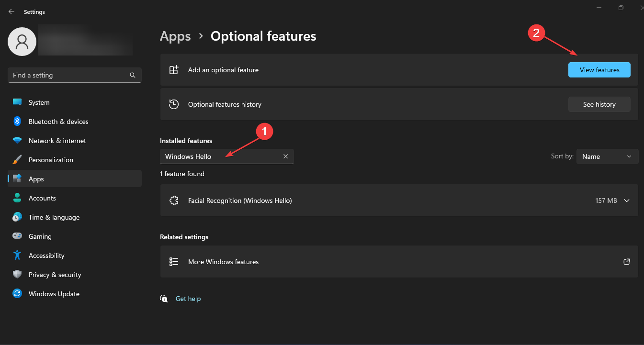Click the Windows Hello installed features search field
The image size is (644, 345).
[226, 156]
